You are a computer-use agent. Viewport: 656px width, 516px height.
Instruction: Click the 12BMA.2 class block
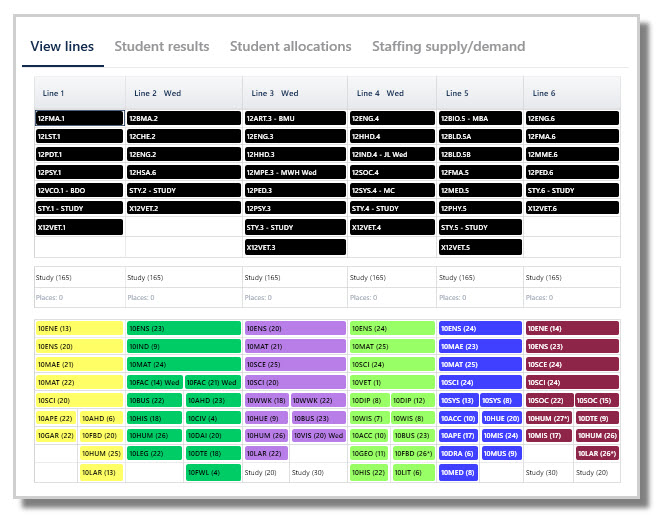(184, 118)
